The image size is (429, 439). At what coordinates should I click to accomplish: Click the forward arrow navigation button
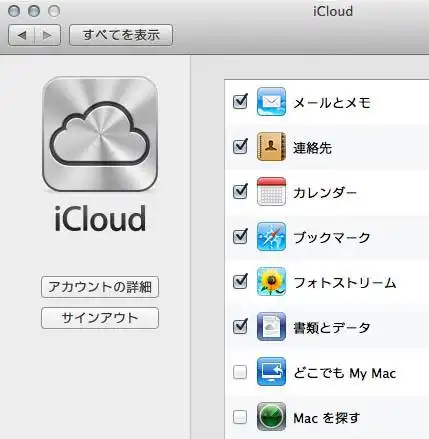tap(48, 35)
